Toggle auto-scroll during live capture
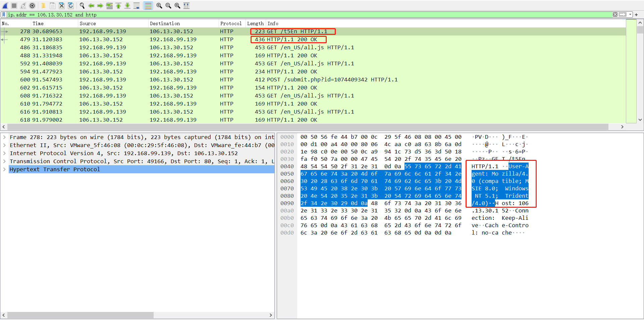This screenshot has width=644, height=320. [x=137, y=6]
